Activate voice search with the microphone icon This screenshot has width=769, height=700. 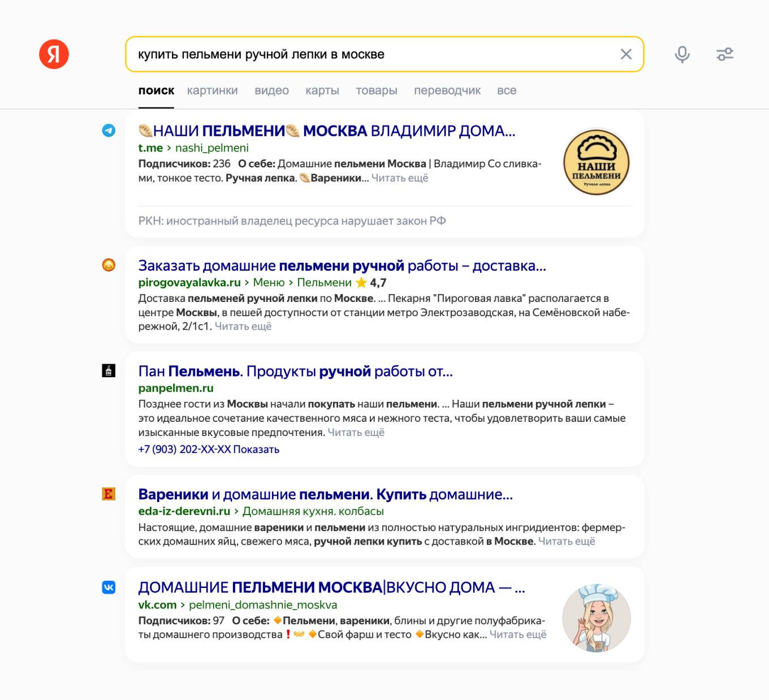tap(682, 54)
